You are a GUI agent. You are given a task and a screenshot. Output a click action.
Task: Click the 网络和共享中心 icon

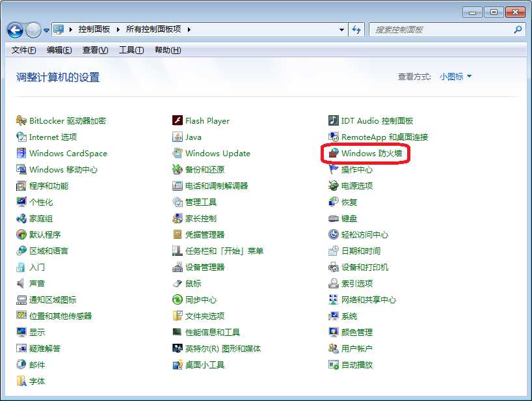[334, 299]
